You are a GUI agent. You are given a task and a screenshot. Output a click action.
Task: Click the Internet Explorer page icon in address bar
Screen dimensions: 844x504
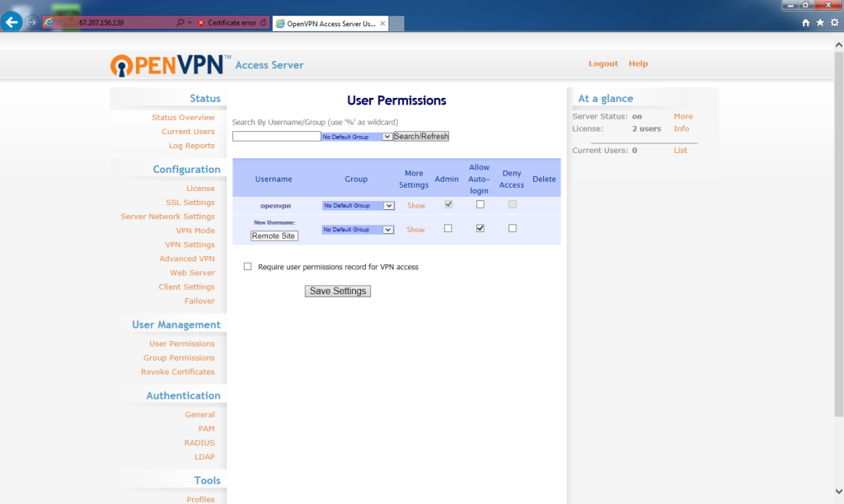(x=49, y=22)
